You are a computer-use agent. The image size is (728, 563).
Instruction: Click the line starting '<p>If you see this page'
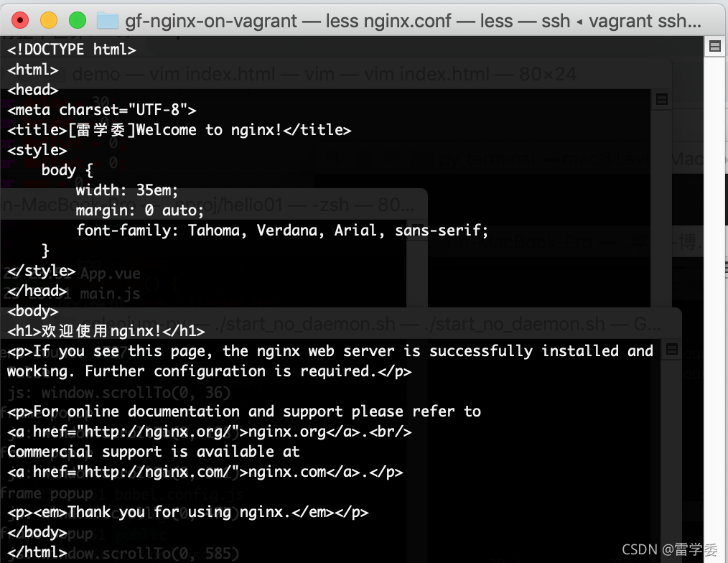330,351
